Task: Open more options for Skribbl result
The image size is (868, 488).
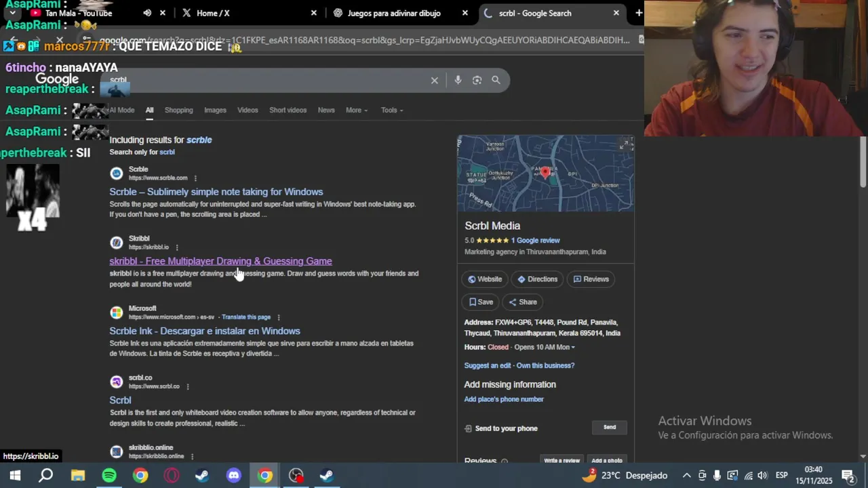Action: pyautogui.click(x=177, y=247)
